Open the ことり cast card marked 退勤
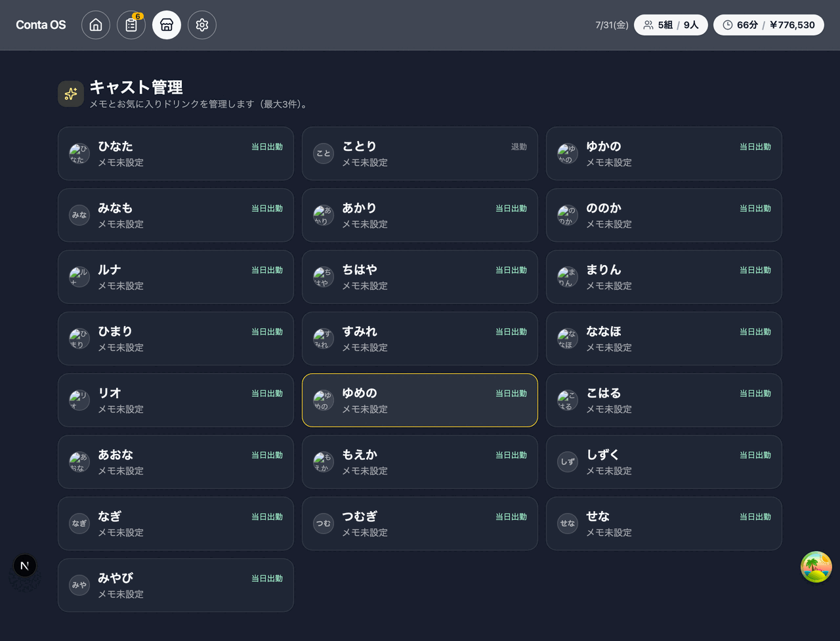This screenshot has width=840, height=641. click(x=420, y=154)
